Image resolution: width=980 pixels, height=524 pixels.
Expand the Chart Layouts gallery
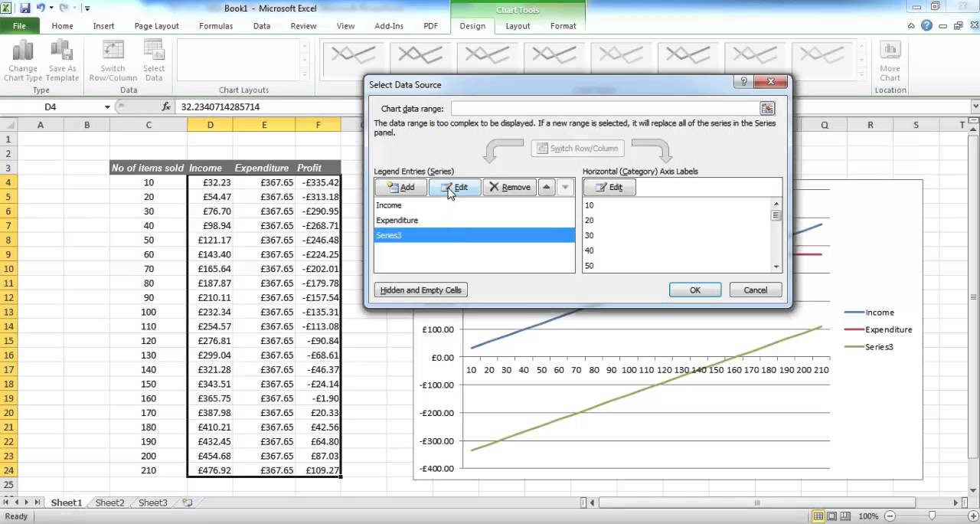(304, 74)
